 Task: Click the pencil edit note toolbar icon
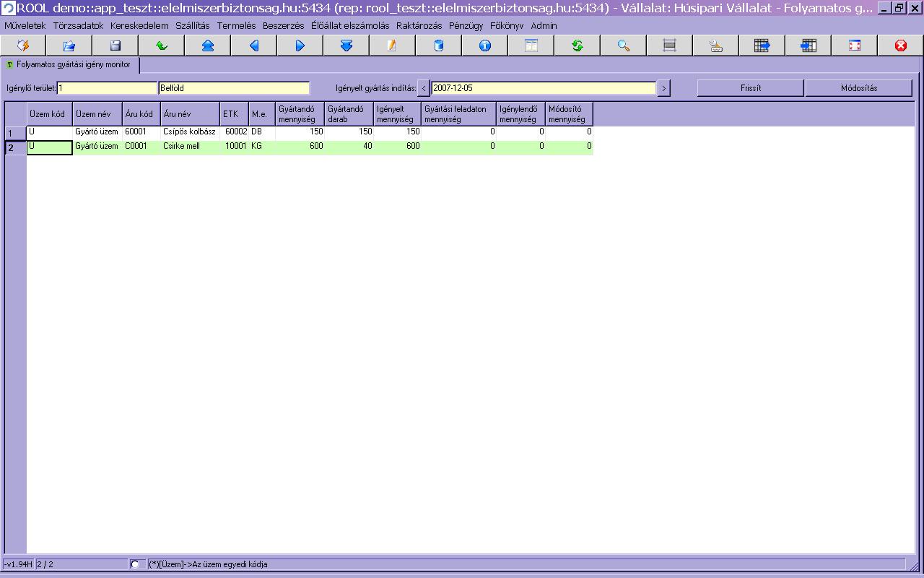tap(392, 46)
